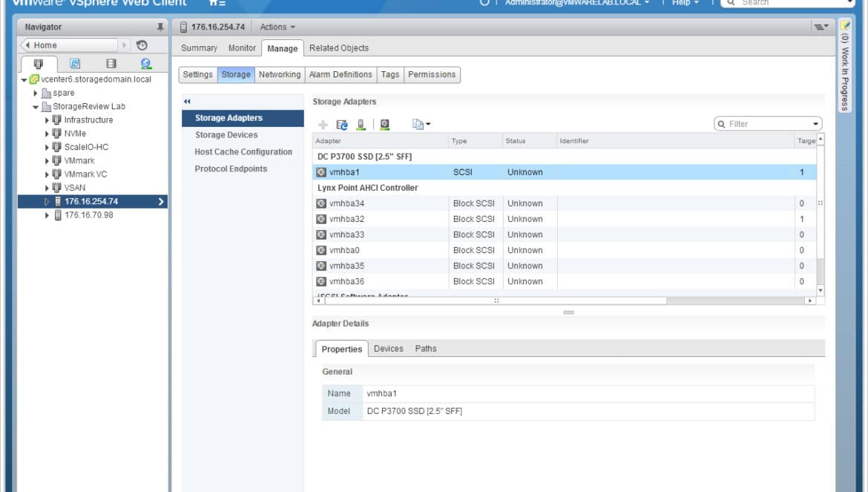Open the Settings sub-tab
This screenshot has height=492, width=868.
click(197, 75)
